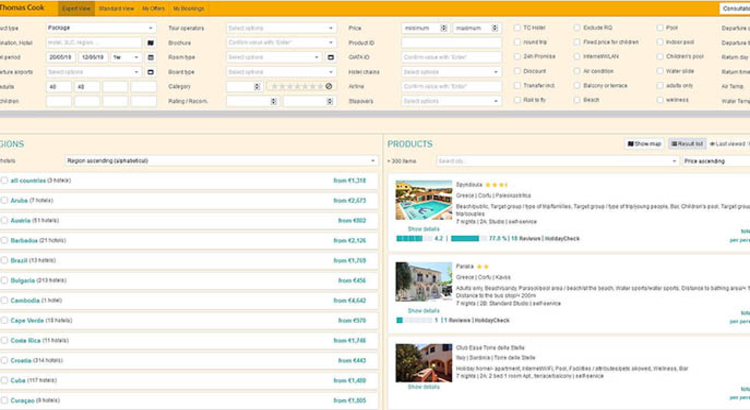Enable the Discount checkbox

pos(517,71)
